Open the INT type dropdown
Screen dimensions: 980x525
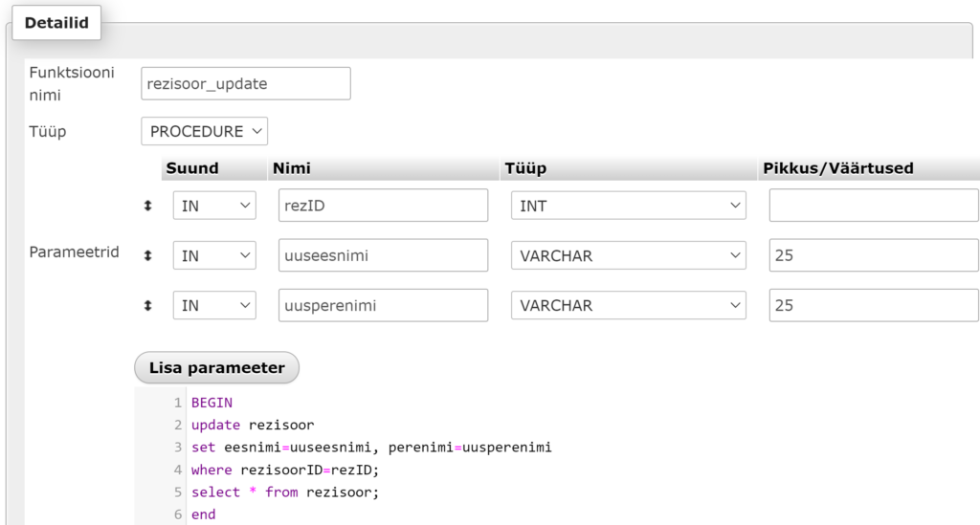[628, 206]
